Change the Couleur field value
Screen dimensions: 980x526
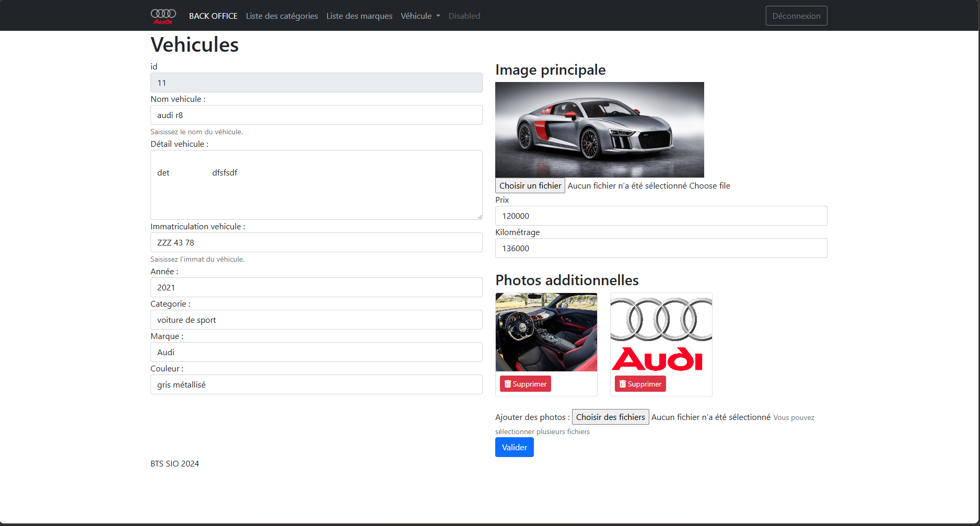click(317, 384)
